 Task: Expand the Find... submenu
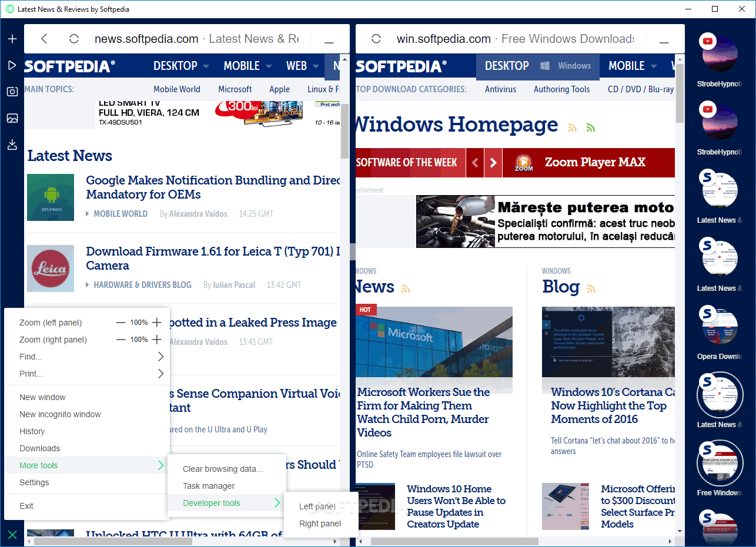point(87,357)
